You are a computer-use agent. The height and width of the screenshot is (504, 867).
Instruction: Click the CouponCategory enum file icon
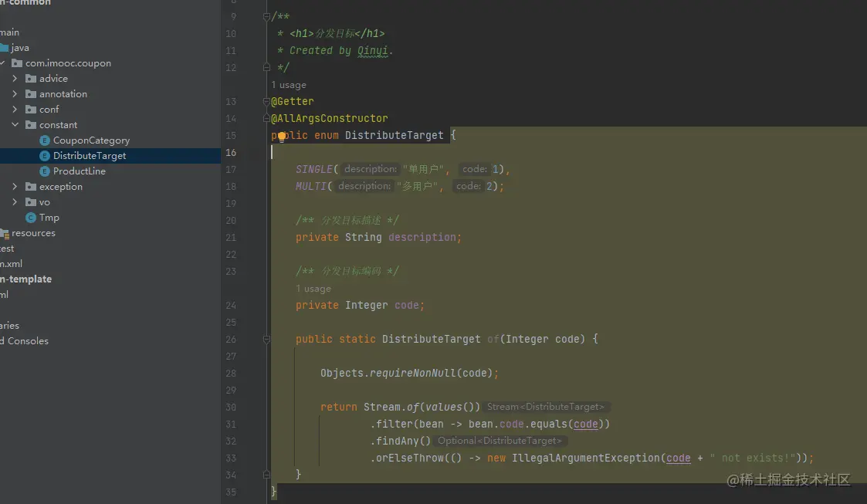(x=45, y=140)
